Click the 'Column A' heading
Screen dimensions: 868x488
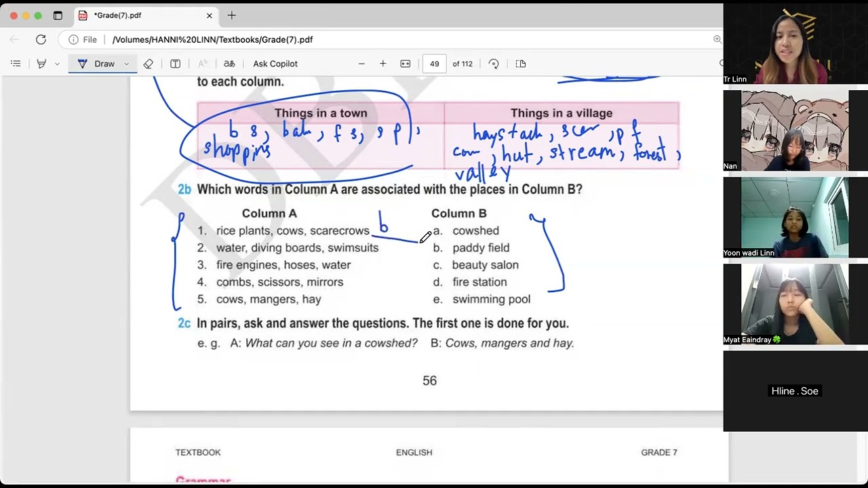(269, 213)
